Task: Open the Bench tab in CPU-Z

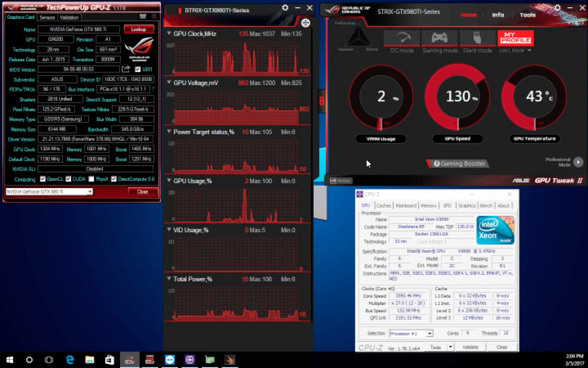Action: click(x=486, y=206)
